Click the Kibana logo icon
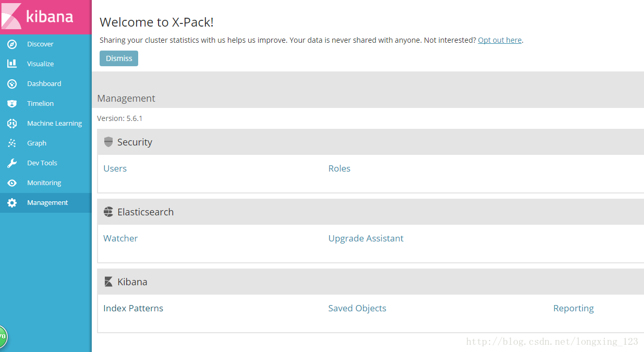 pos(11,16)
